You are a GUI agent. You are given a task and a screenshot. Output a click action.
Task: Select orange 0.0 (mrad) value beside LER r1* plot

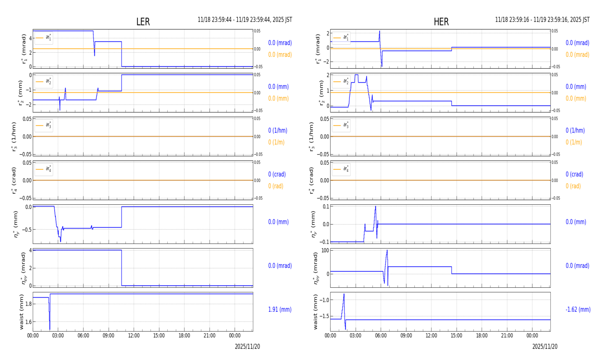pyautogui.click(x=280, y=55)
